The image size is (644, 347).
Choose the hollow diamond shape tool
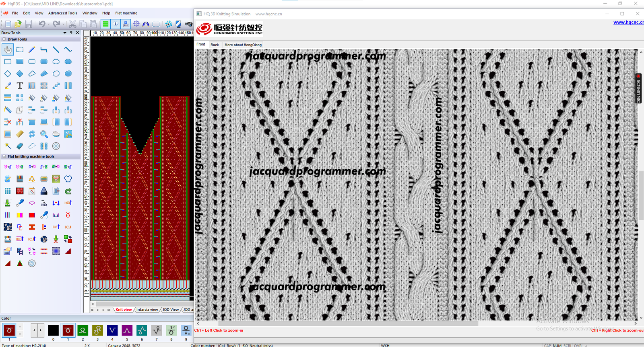point(8,74)
